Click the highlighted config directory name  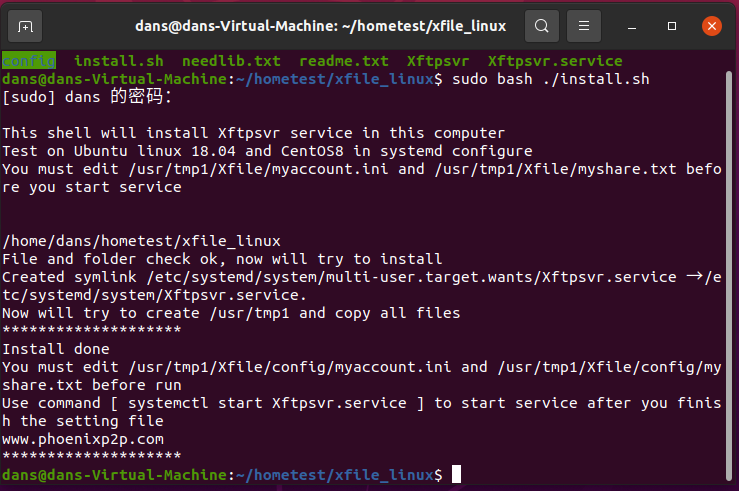tap(28, 61)
